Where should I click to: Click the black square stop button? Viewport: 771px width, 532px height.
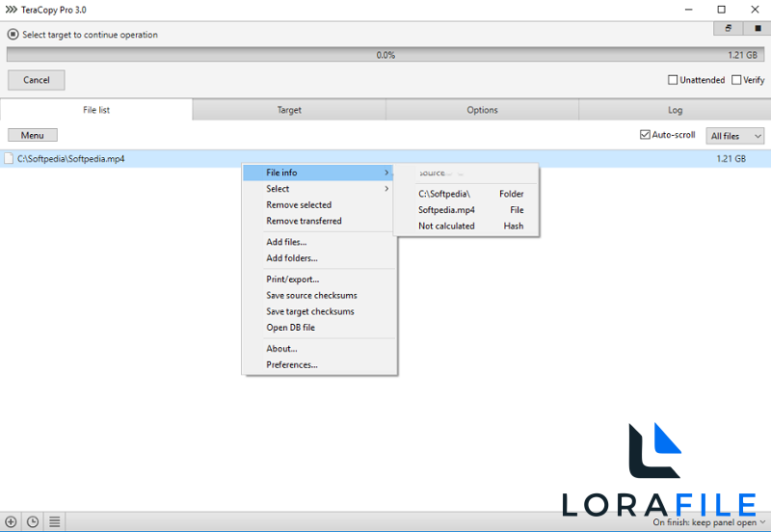pyautogui.click(x=758, y=29)
